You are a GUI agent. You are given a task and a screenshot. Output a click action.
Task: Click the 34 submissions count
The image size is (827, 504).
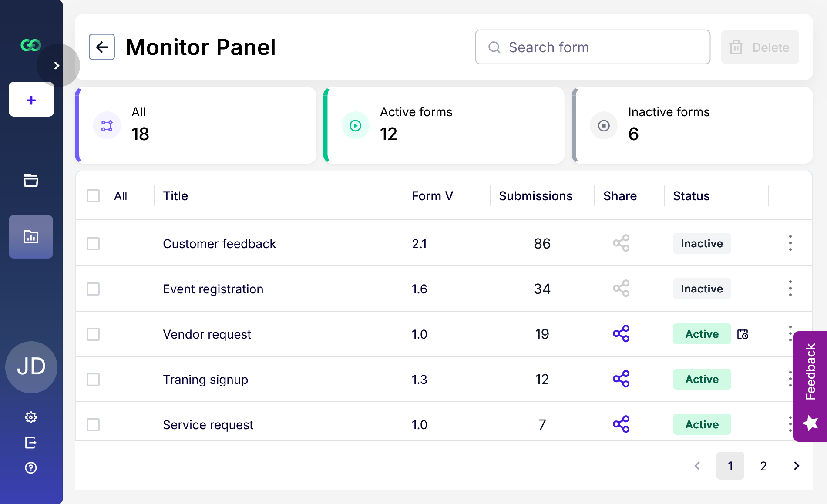pos(542,289)
